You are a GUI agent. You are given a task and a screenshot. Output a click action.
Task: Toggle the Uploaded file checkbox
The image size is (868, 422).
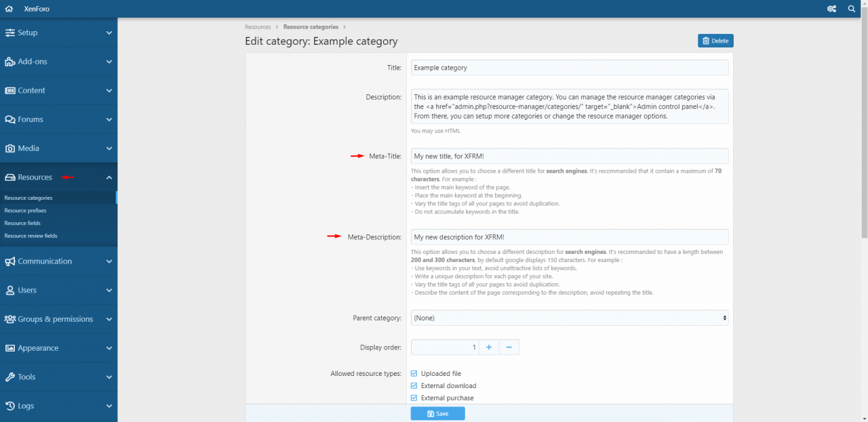point(414,373)
